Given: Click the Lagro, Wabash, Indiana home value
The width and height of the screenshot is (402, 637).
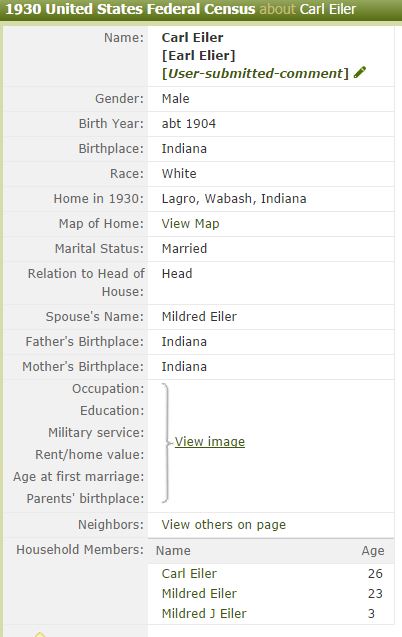Looking at the screenshot, I should point(234,199).
